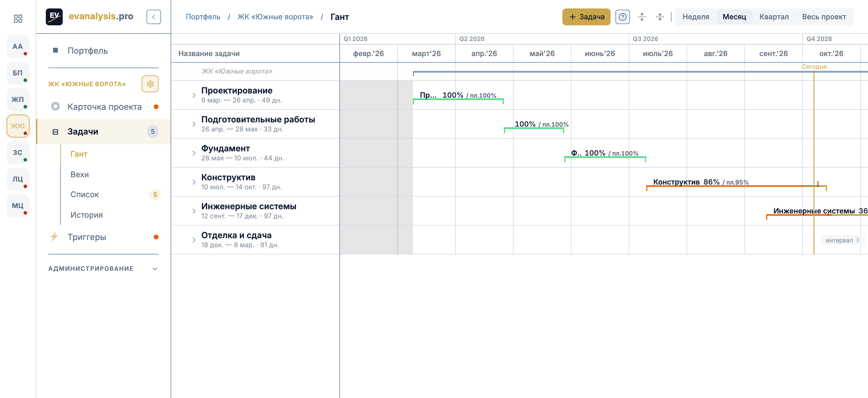The image size is (868, 398).
Task: Collapse the sidebar with the chevron button
Action: coord(154,17)
